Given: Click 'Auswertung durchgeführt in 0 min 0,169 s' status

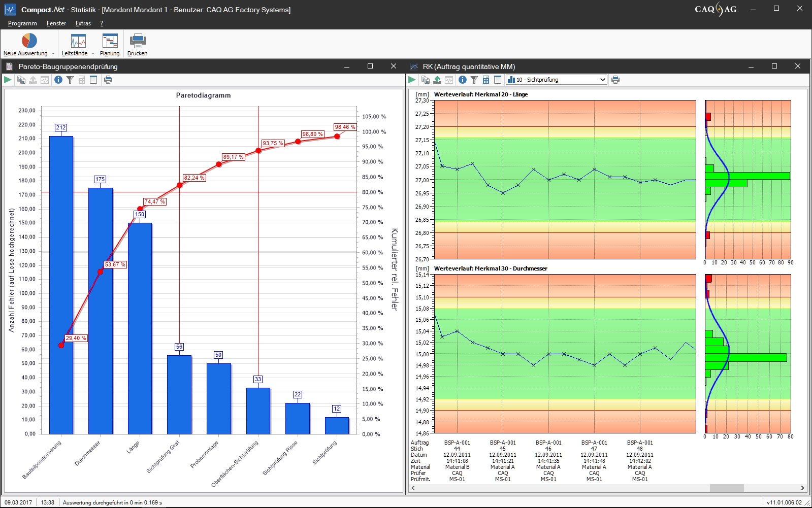Looking at the screenshot, I should click(112, 502).
